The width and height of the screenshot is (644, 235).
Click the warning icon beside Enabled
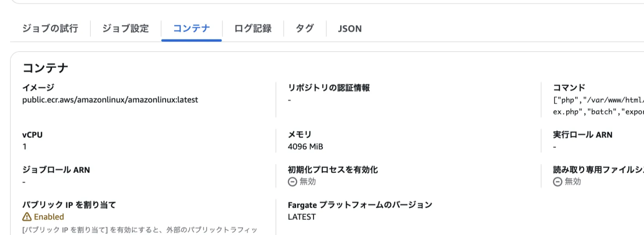pyautogui.click(x=27, y=217)
